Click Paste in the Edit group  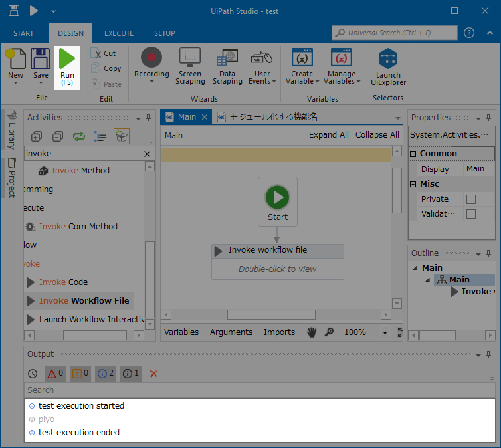[106, 84]
